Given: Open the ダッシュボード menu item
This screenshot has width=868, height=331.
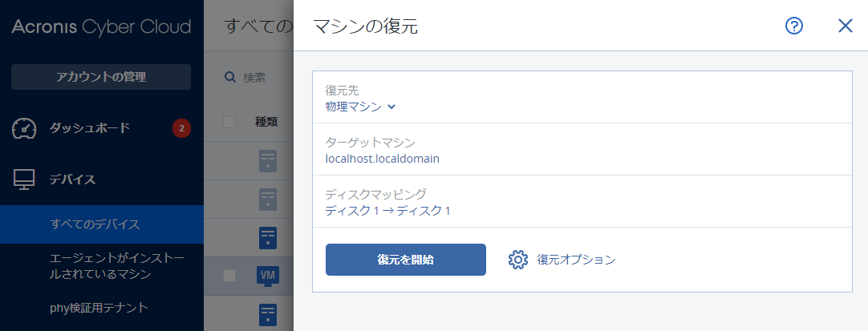Looking at the screenshot, I should [90, 128].
